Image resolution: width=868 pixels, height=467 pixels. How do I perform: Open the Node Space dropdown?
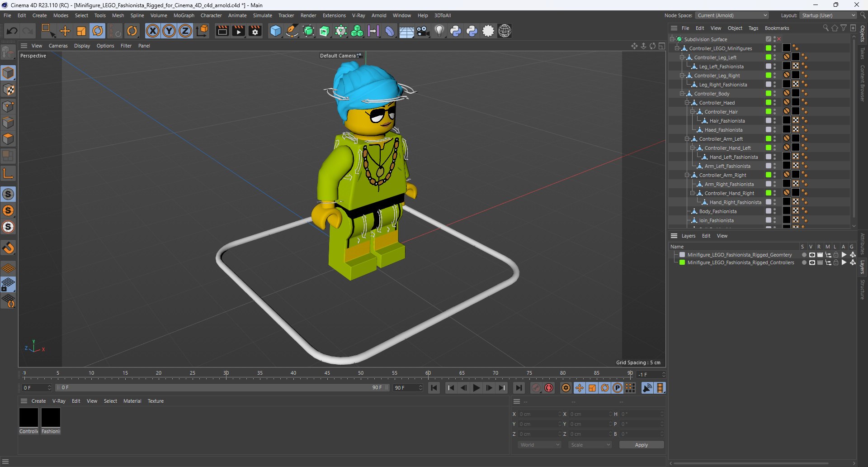pos(732,15)
